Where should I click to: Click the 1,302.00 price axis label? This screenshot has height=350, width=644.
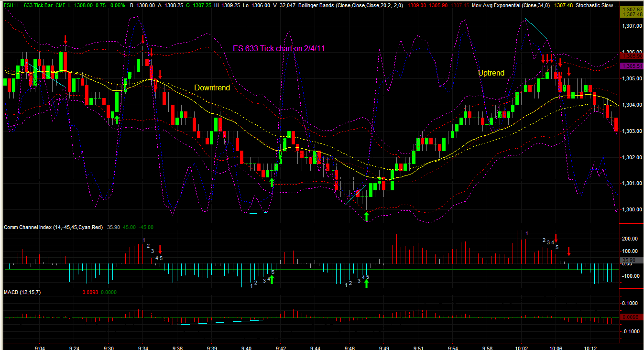pyautogui.click(x=632, y=157)
